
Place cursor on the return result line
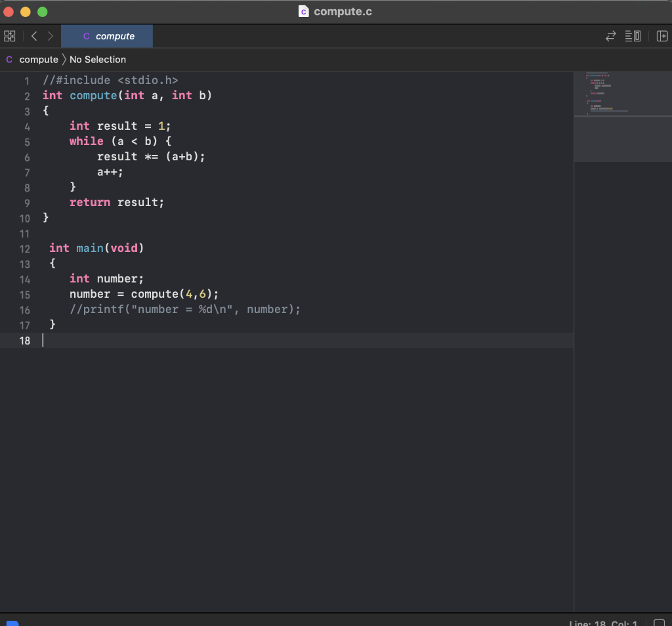(117, 203)
